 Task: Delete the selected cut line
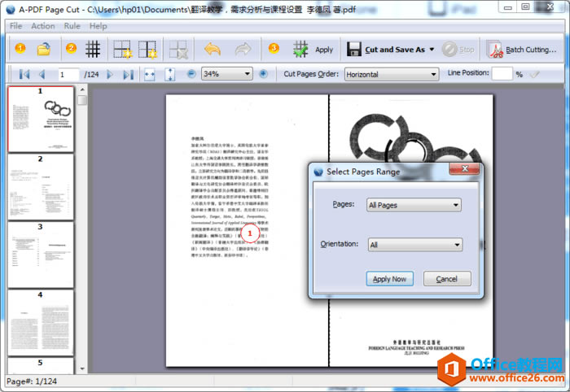178,49
